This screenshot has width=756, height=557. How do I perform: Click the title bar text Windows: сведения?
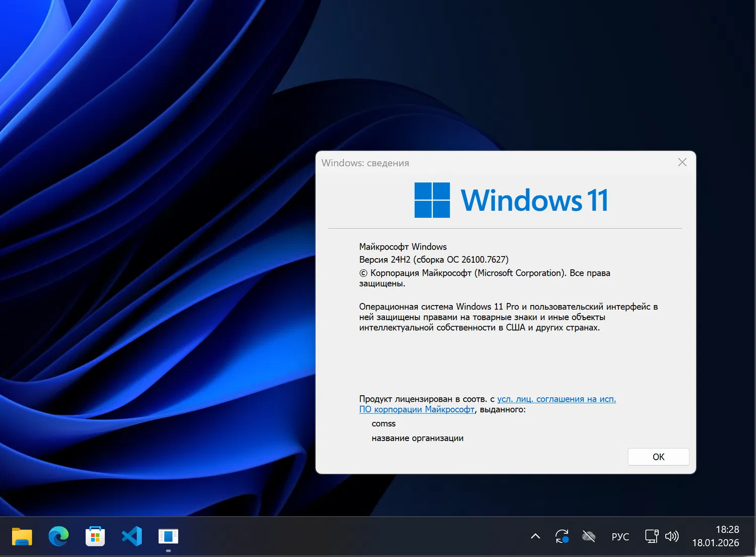point(366,162)
